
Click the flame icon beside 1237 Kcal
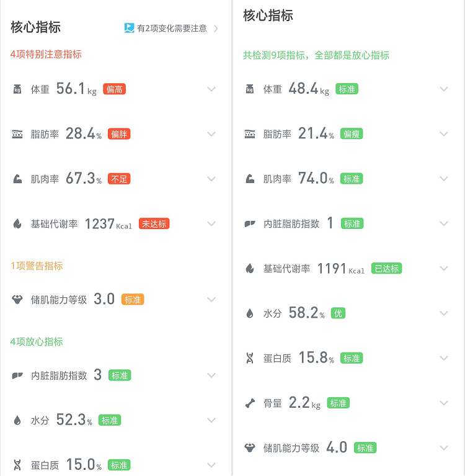17,224
